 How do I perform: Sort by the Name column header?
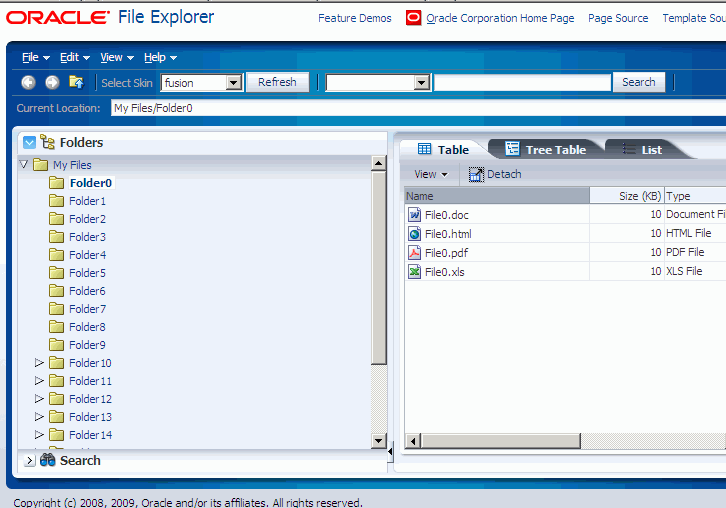tap(497, 196)
